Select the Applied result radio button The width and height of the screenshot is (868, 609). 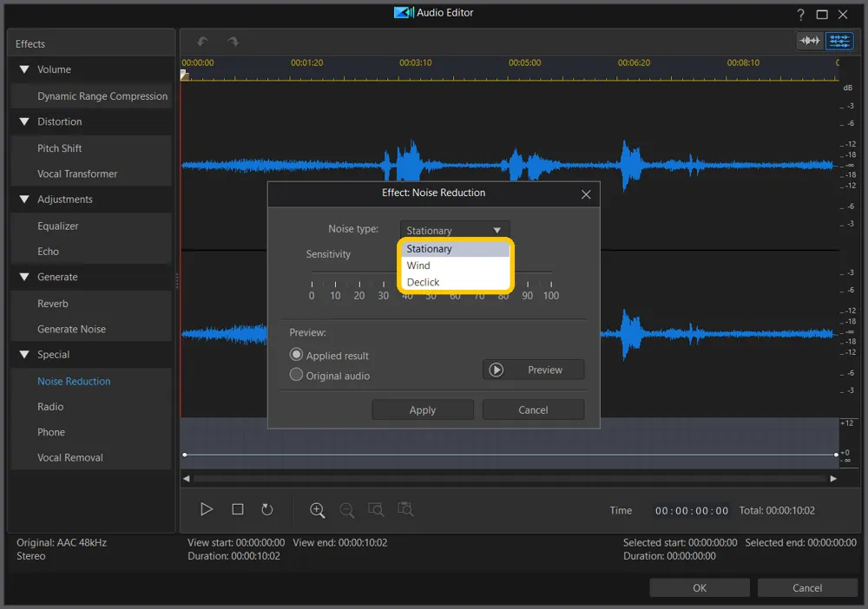(296, 355)
